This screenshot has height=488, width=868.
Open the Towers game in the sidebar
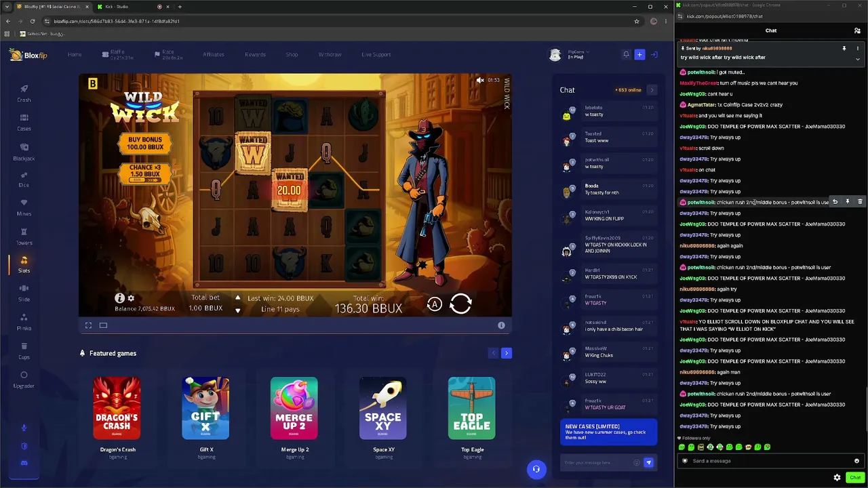pyautogui.click(x=24, y=237)
